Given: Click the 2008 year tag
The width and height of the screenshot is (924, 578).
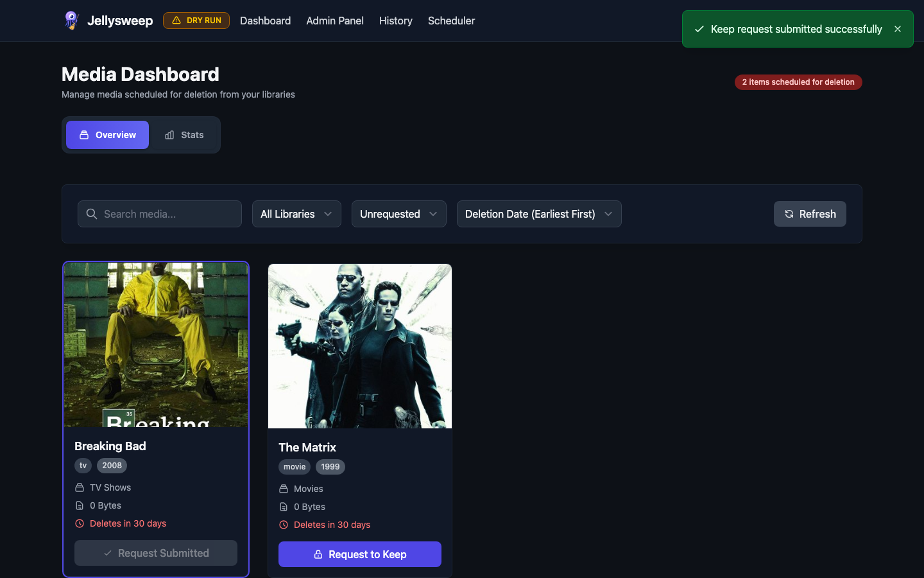Looking at the screenshot, I should tap(112, 466).
